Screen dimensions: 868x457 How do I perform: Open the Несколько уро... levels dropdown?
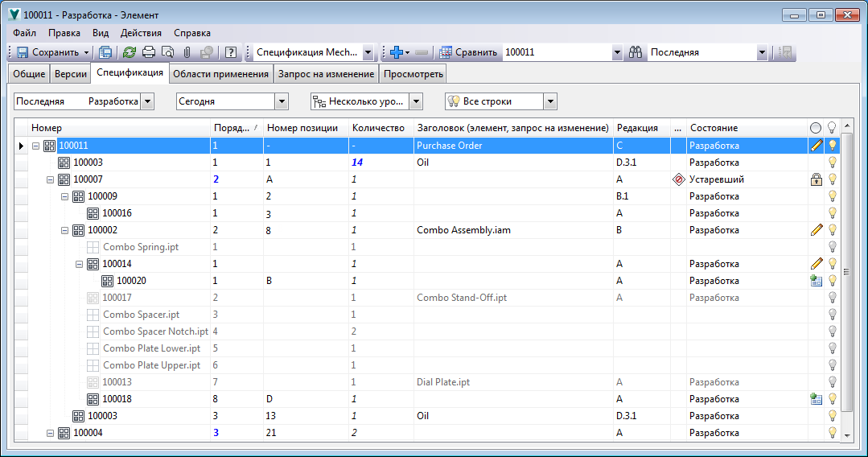(x=416, y=101)
